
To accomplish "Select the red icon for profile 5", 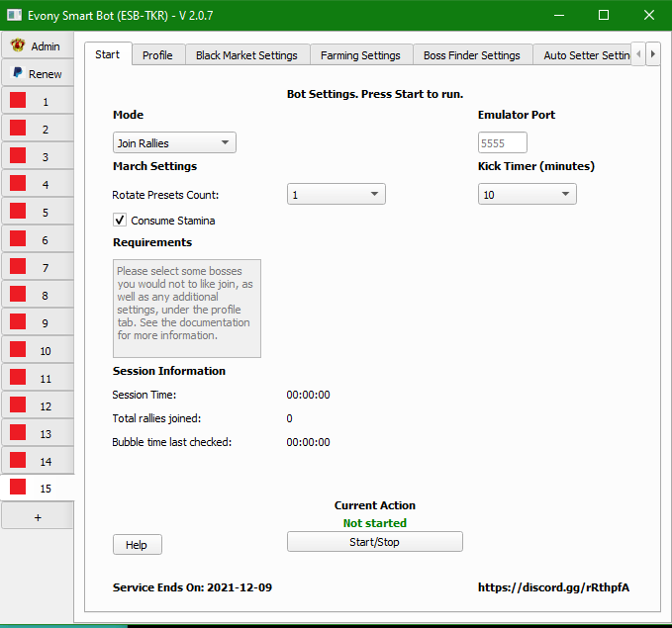I will tap(18, 212).
